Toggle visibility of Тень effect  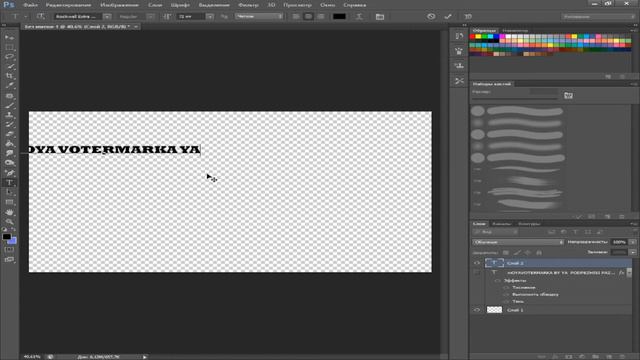(506, 302)
